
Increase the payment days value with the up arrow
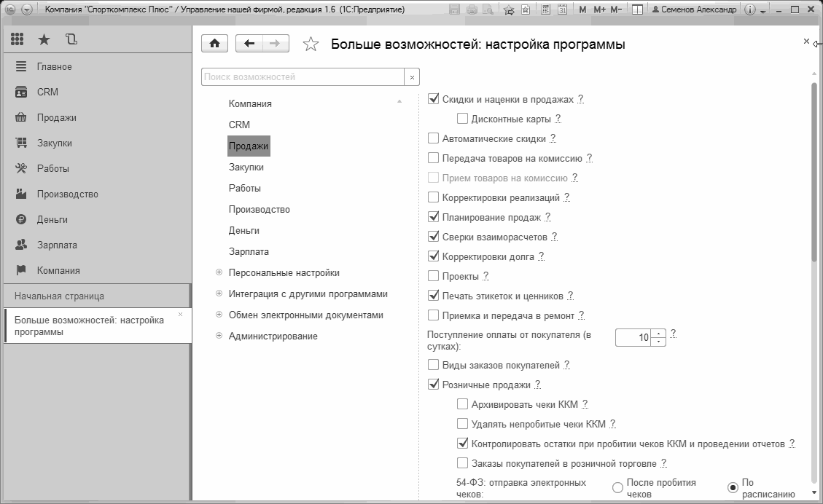659,334
